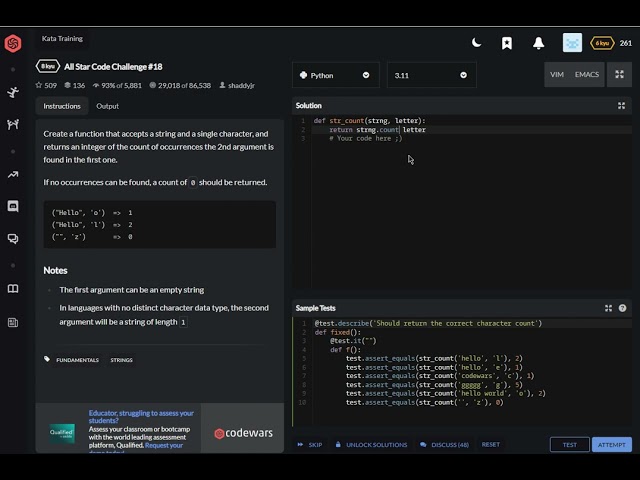Click UNLOCK SOLUTIONS button

point(371,444)
